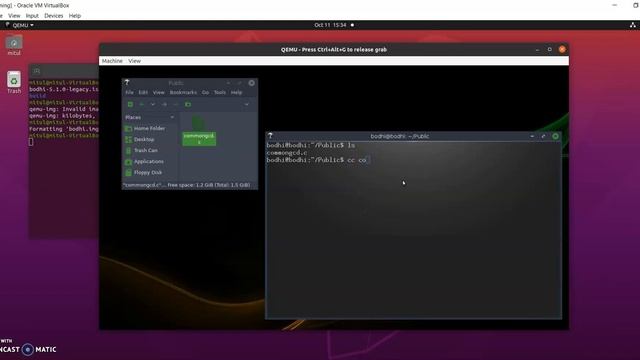Go back using the file manager toolbar arrow

click(x=142, y=104)
